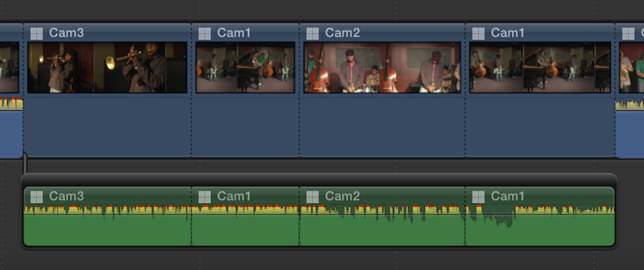Click the multicam icon on Cam3 video clip

36,34
